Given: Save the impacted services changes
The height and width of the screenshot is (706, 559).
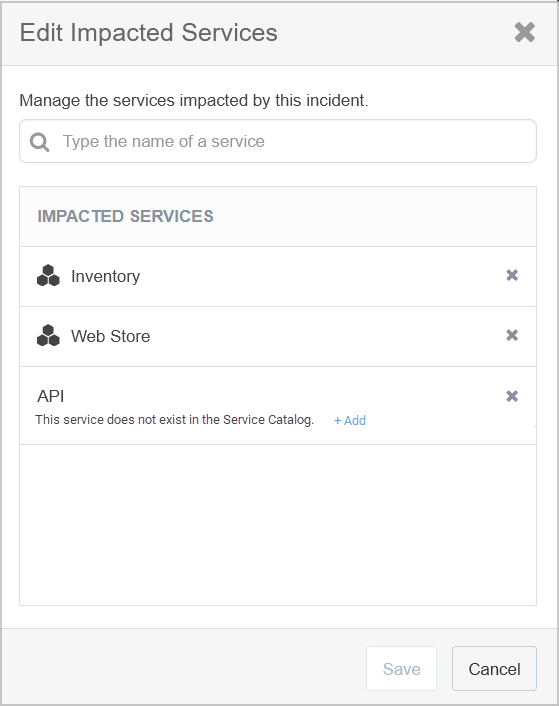Looking at the screenshot, I should 401,669.
